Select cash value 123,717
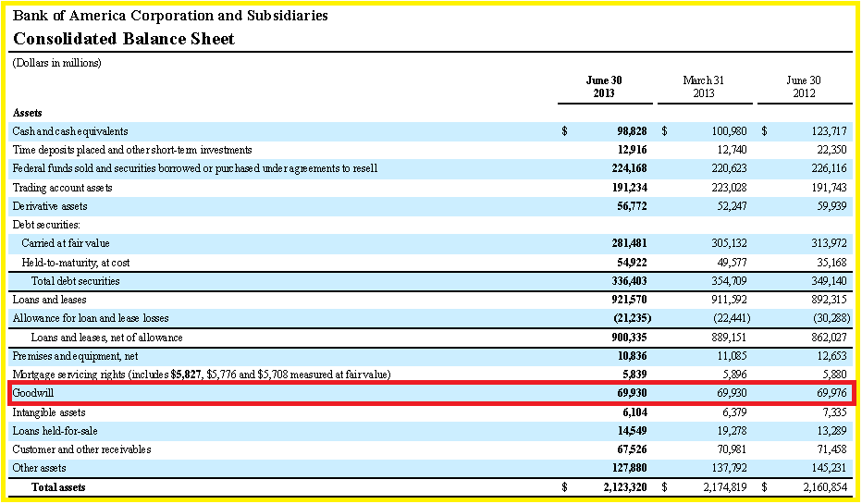 829,131
